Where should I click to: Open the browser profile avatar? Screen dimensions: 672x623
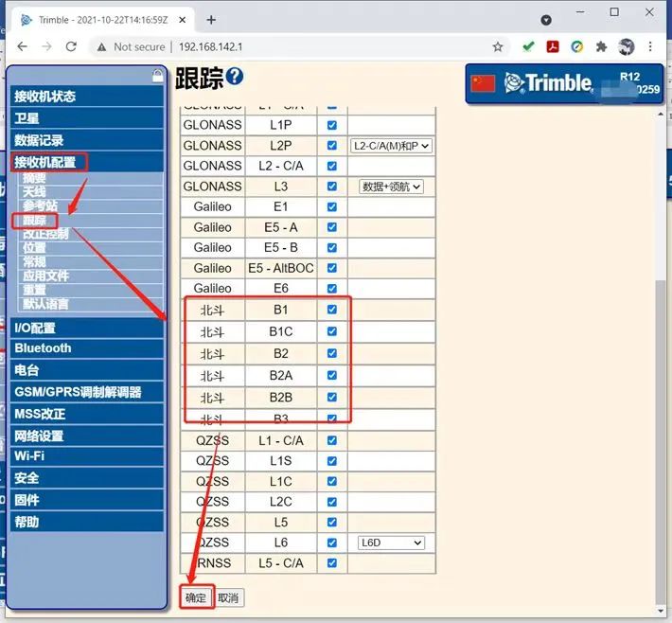click(627, 46)
